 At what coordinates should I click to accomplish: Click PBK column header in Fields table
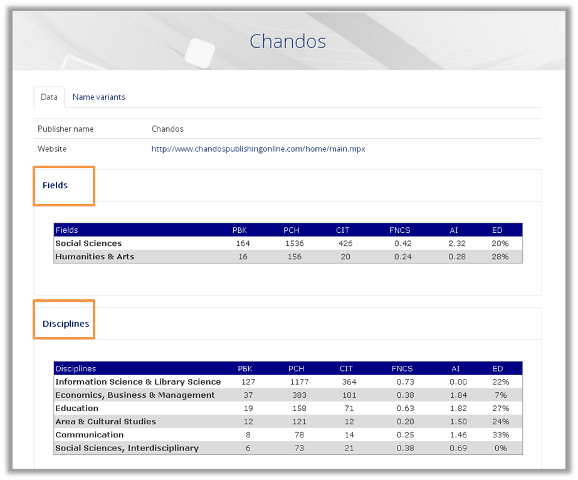pos(240,230)
